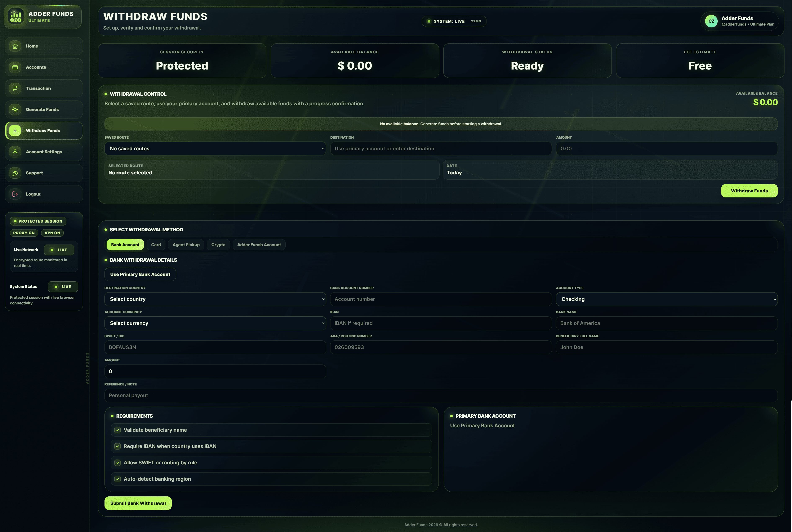Click the Selected Route 'No route selected' text
Screen dimensions: 792x532
click(130, 173)
